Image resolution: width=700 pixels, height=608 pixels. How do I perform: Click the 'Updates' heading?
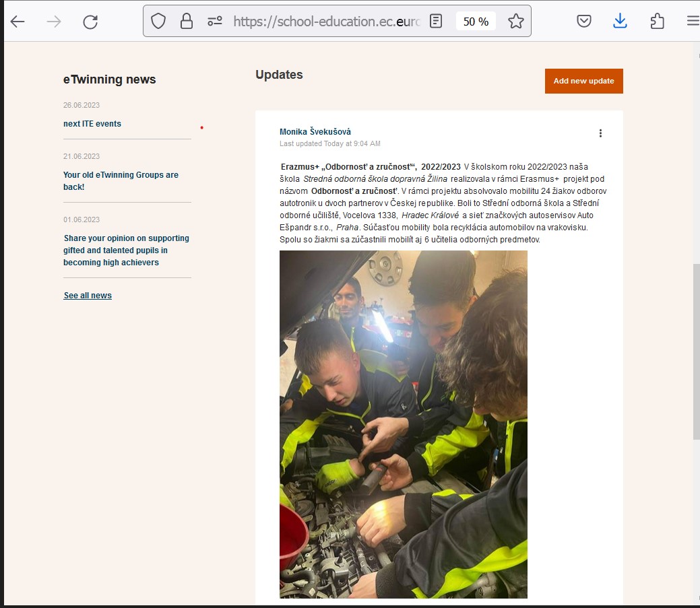tap(279, 75)
